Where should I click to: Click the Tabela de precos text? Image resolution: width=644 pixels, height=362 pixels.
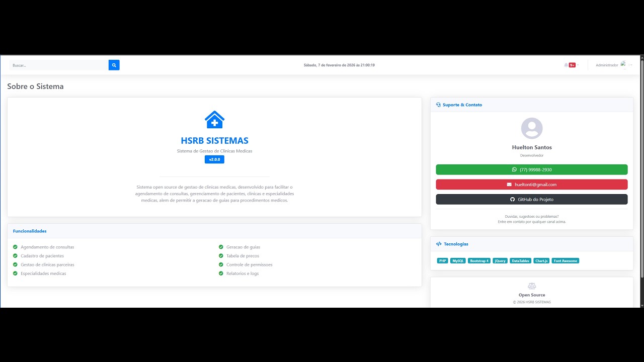[243, 256]
